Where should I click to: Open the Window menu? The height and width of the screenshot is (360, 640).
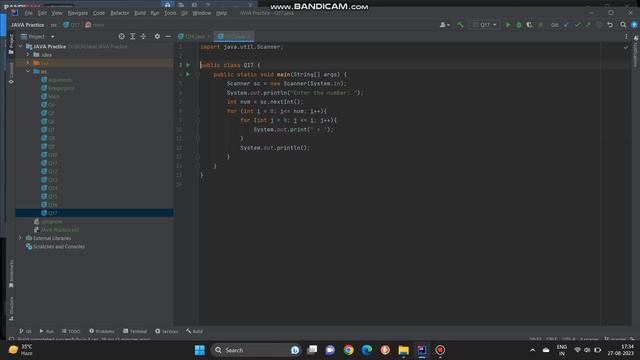pos(202,13)
